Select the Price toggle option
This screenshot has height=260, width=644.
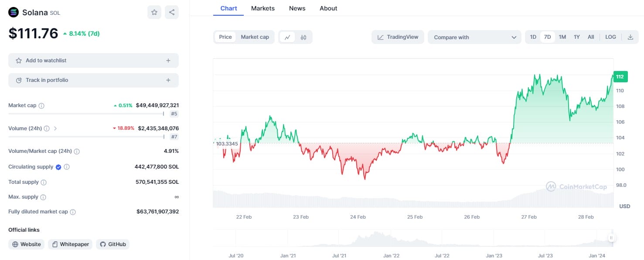tap(225, 37)
